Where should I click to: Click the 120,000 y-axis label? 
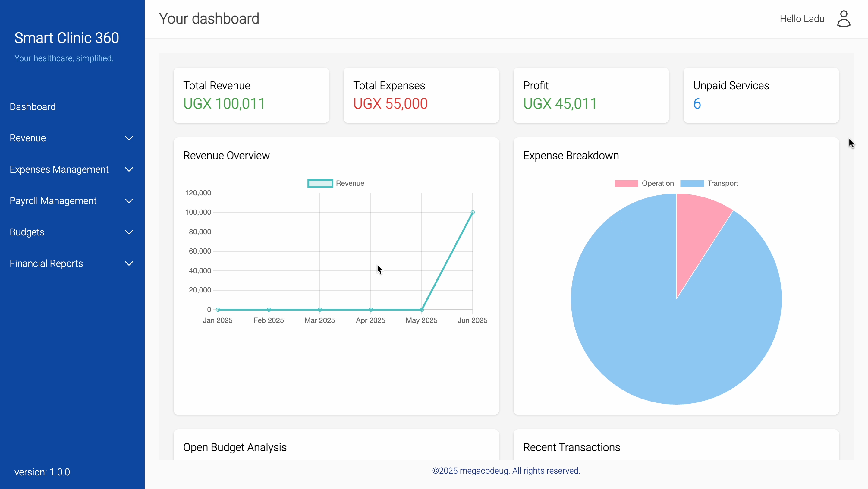[198, 193]
